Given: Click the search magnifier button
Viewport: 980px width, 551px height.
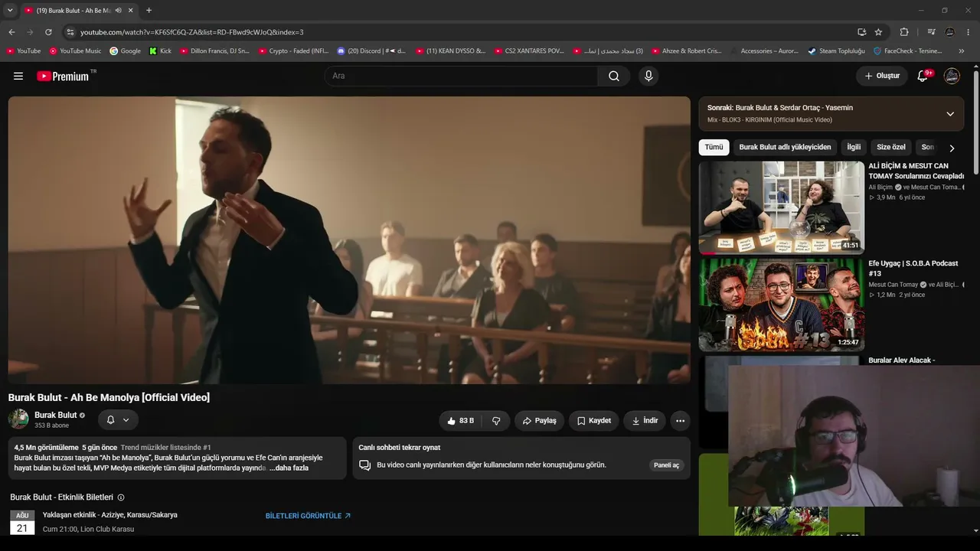Looking at the screenshot, I should point(614,76).
